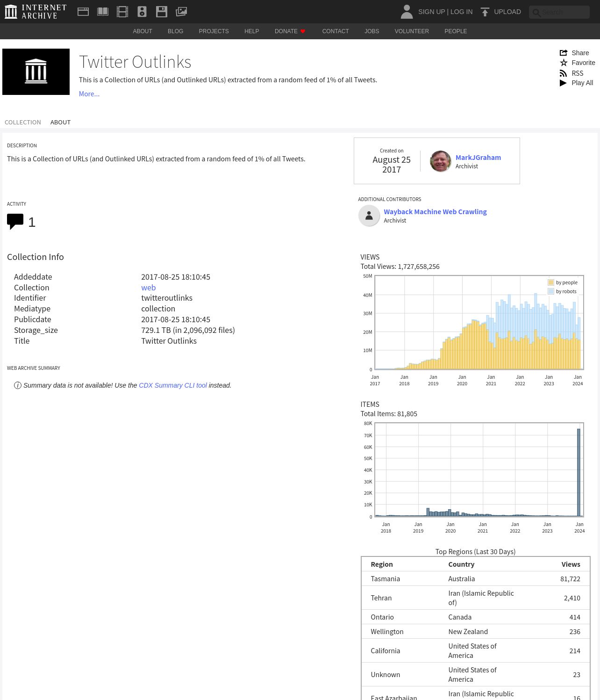Screen dimensions: 600x700
Task: Open the Web (Wayback Machine) icon
Action: click(x=83, y=12)
